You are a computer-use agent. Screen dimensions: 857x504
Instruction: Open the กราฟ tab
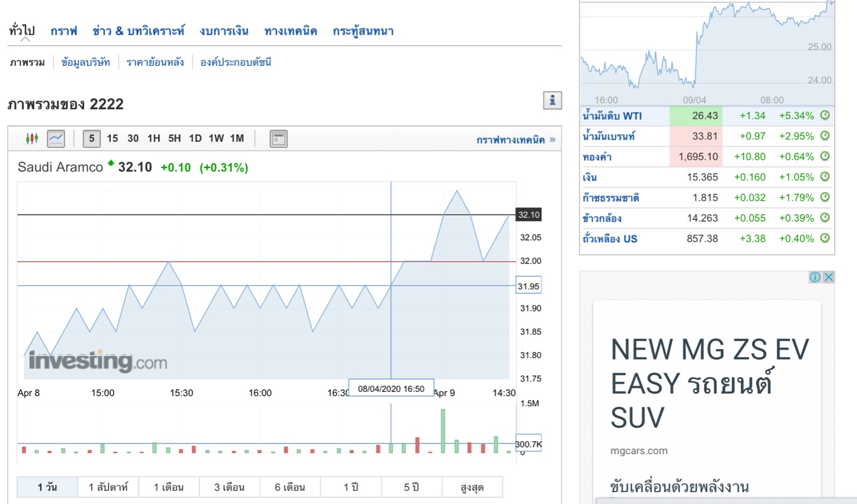(64, 31)
